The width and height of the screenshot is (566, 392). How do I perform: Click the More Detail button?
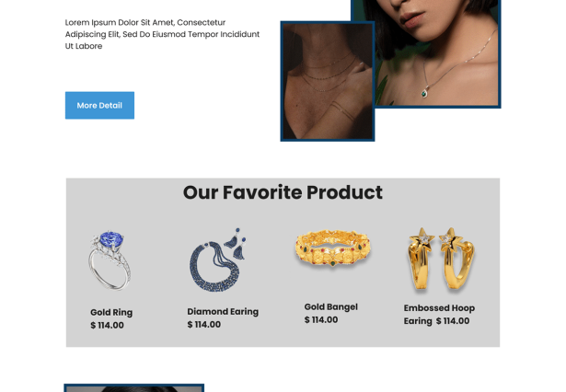click(x=99, y=106)
